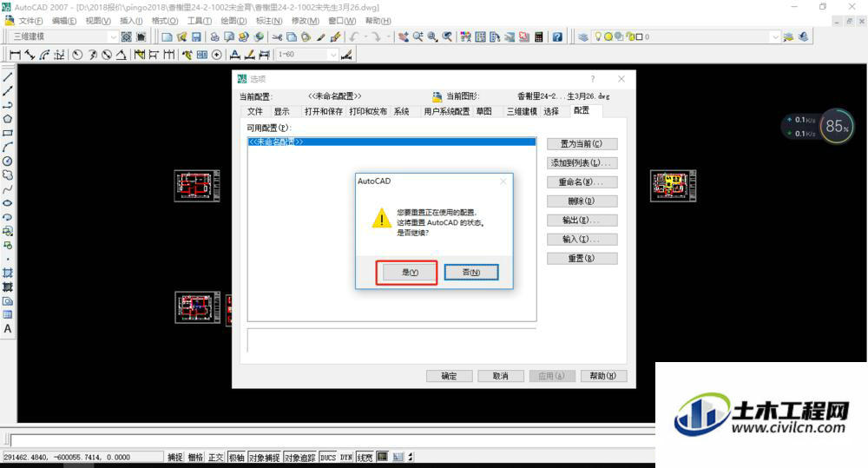This screenshot has height=468, width=868.
Task: Click the Cut scissors icon
Action: point(277,37)
